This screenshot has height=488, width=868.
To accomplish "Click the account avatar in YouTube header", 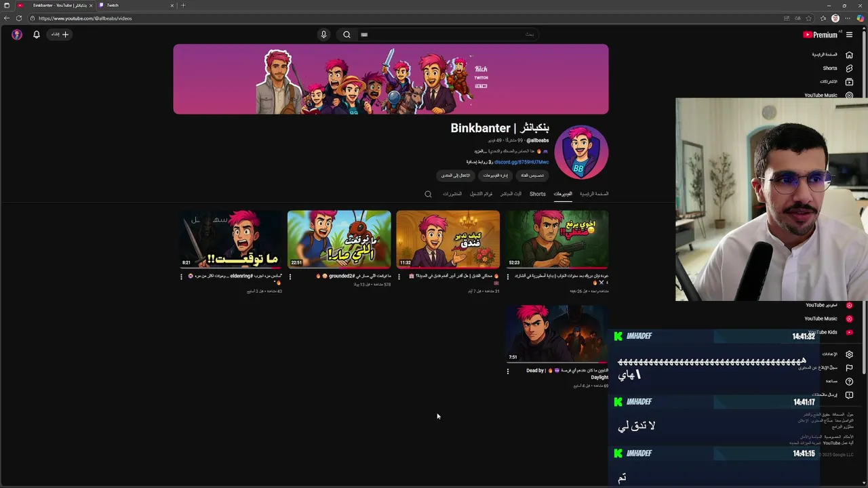I will coord(17,35).
